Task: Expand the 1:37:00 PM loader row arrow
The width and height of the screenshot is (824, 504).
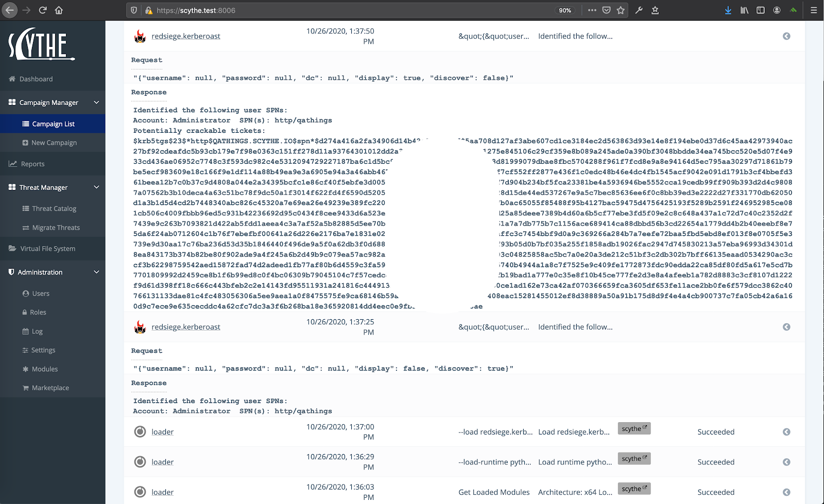Action: [786, 432]
